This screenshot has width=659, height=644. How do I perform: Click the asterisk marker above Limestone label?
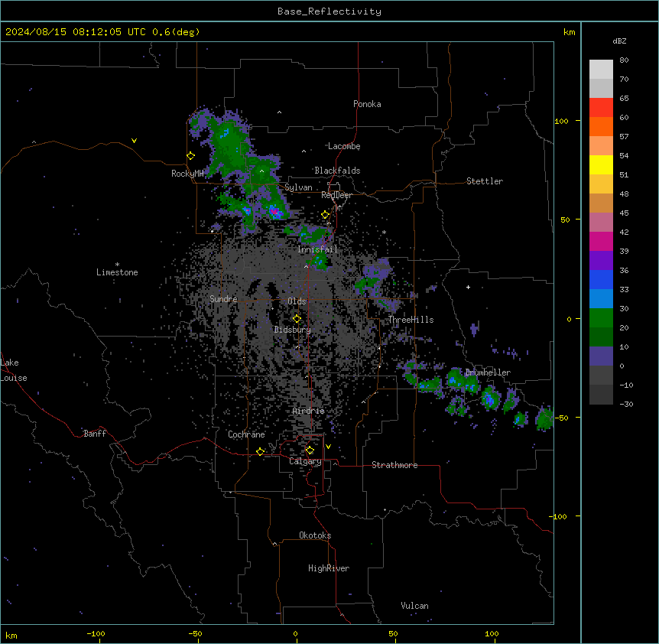(x=117, y=265)
